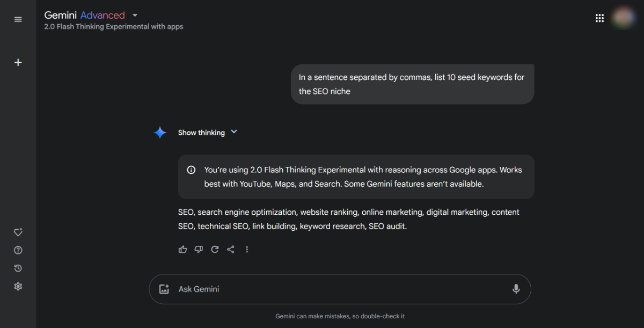Open the Gemini Advanced model dropdown

pyautogui.click(x=91, y=15)
